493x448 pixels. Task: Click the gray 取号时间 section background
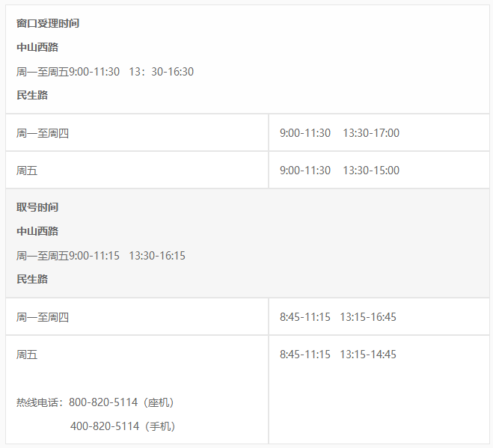coord(248,243)
